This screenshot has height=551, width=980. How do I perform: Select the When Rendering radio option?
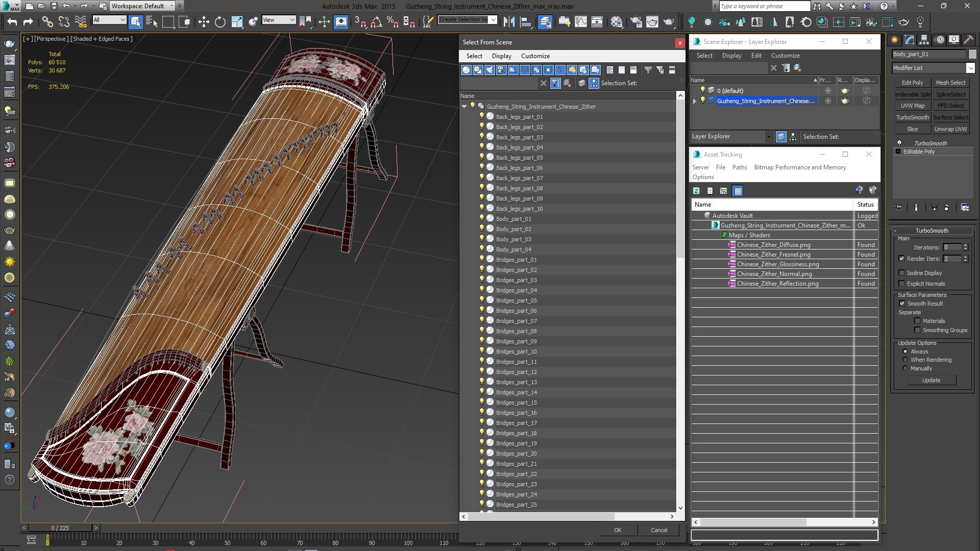[905, 360]
